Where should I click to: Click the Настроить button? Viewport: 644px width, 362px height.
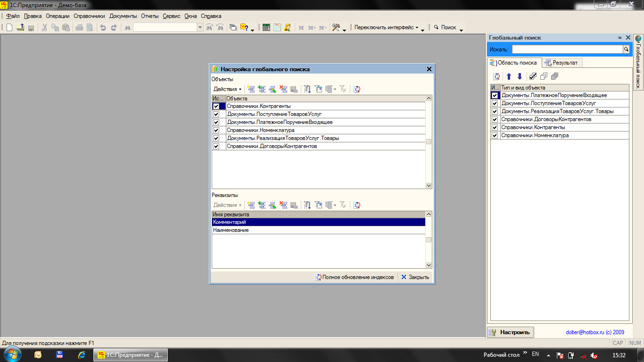pyautogui.click(x=511, y=332)
